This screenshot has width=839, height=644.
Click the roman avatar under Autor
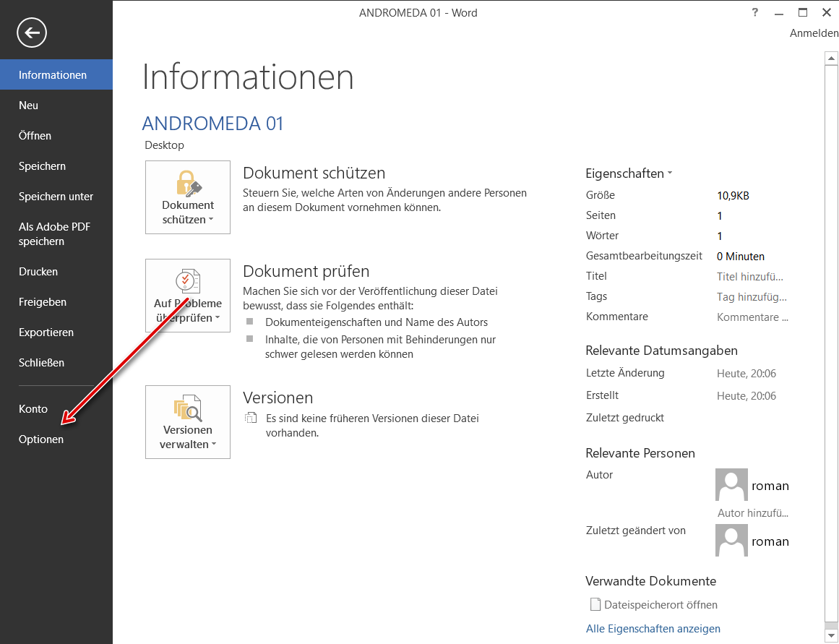731,485
